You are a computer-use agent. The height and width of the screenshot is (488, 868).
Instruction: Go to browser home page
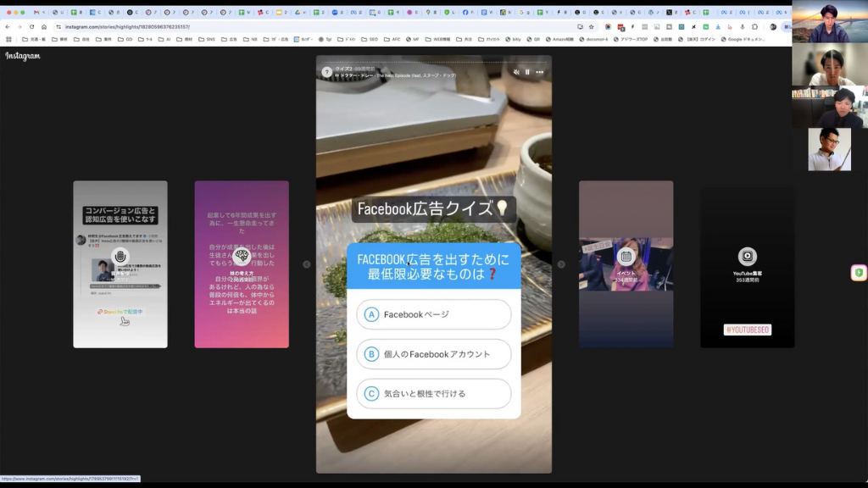(x=44, y=26)
